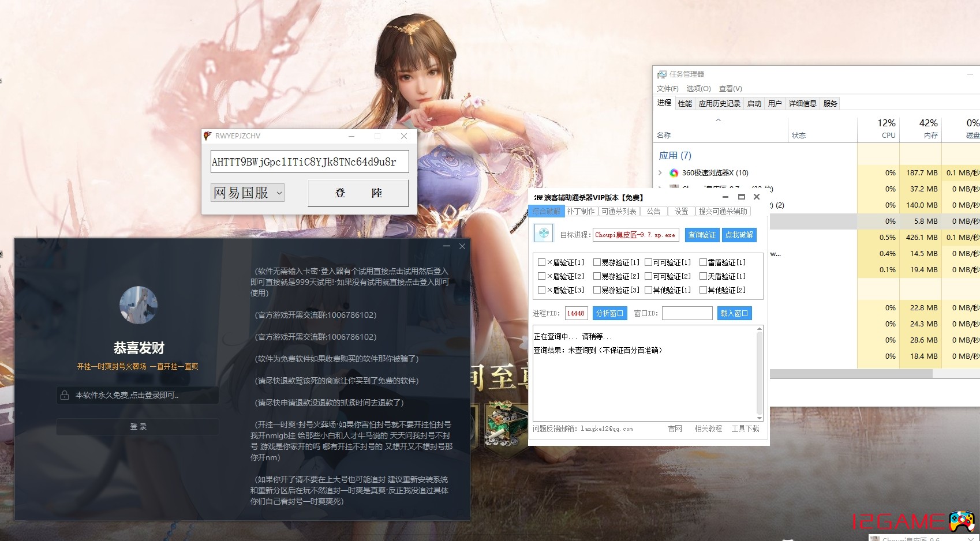Image resolution: width=980 pixels, height=541 pixels.
Task: Open the 服务 tab in Task Manager
Action: tap(831, 104)
